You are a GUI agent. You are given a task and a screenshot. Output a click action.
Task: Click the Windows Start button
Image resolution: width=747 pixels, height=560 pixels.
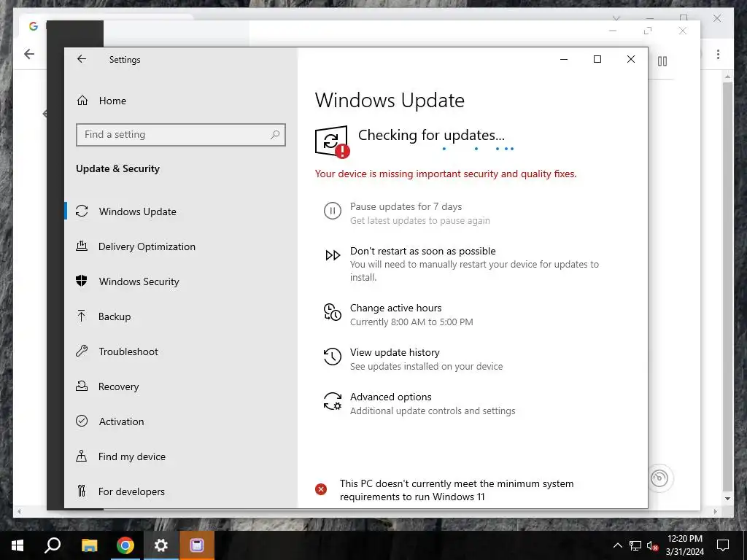click(x=18, y=545)
